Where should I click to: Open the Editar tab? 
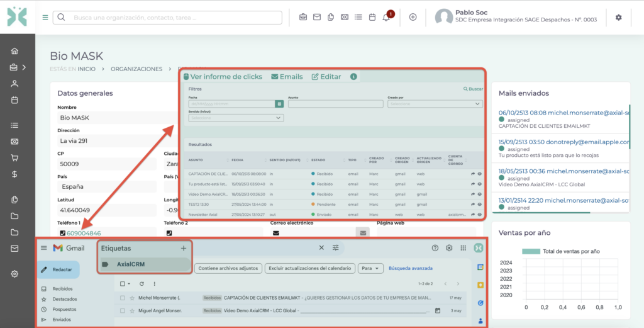[x=326, y=76]
